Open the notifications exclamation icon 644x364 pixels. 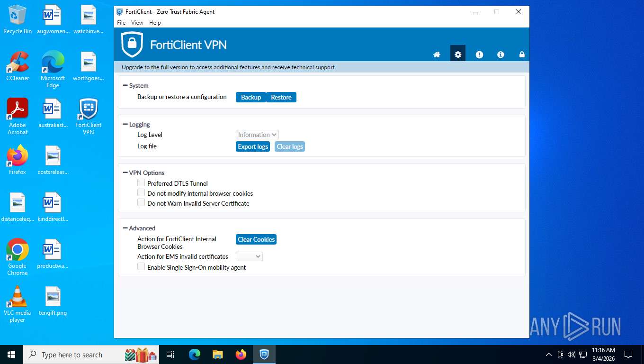[x=479, y=55]
